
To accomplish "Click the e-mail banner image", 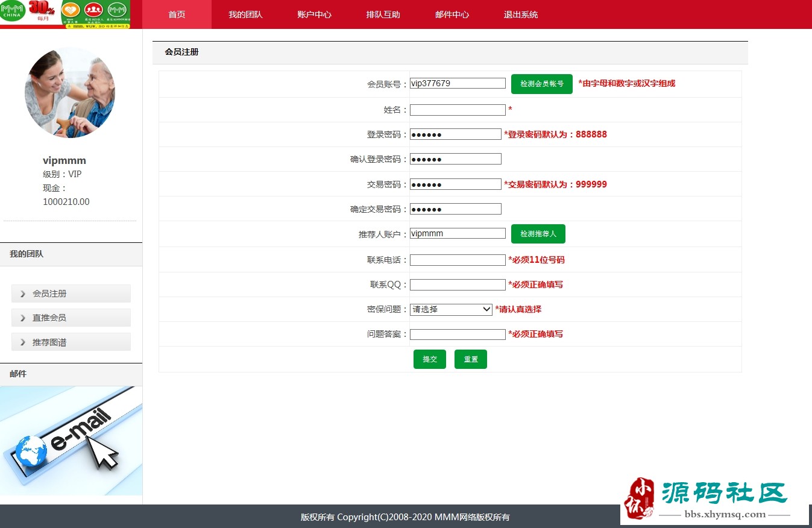I will 71,441.
